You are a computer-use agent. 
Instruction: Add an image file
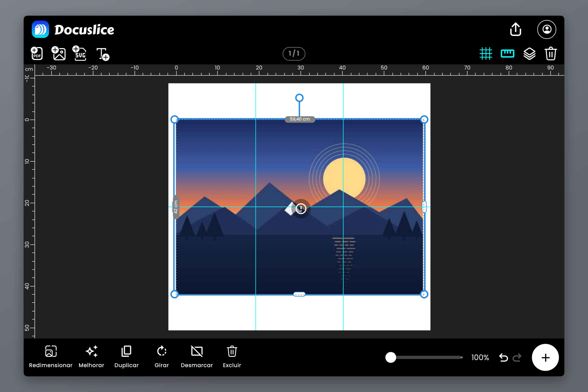point(58,53)
